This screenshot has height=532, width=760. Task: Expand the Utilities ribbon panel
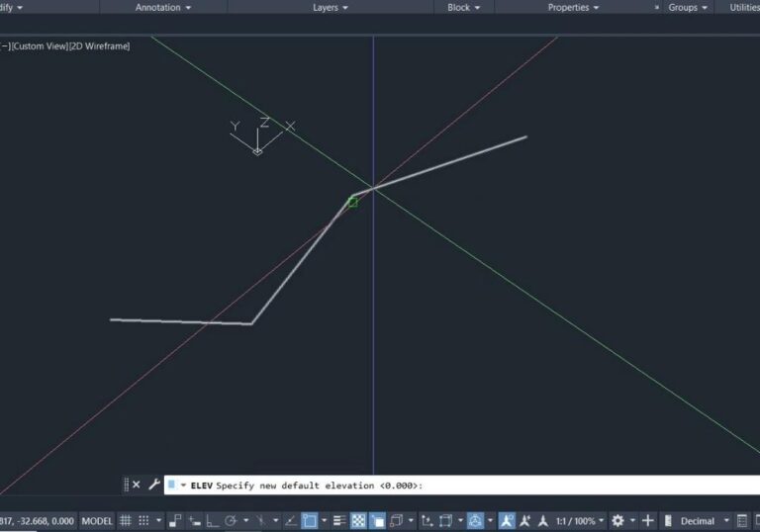pyautogui.click(x=744, y=7)
